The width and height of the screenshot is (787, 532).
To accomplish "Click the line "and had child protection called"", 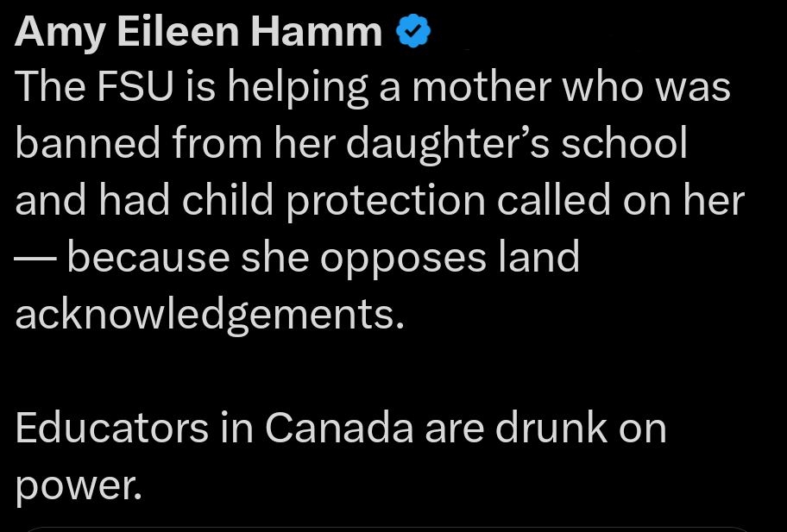I will (x=379, y=201).
